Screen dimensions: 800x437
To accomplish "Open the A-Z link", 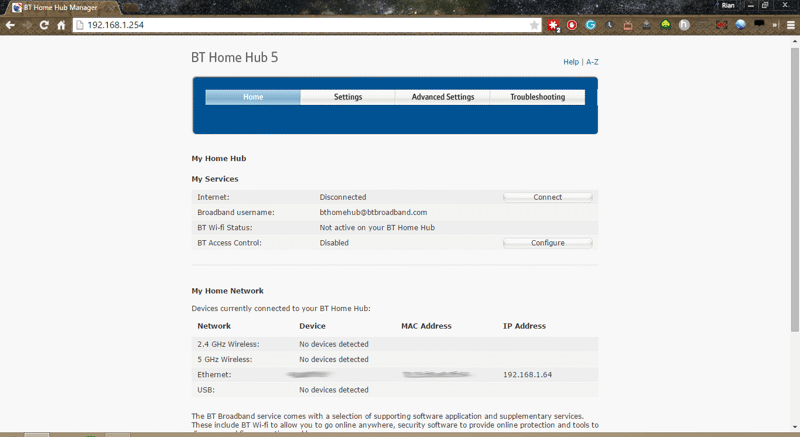I will point(592,62).
